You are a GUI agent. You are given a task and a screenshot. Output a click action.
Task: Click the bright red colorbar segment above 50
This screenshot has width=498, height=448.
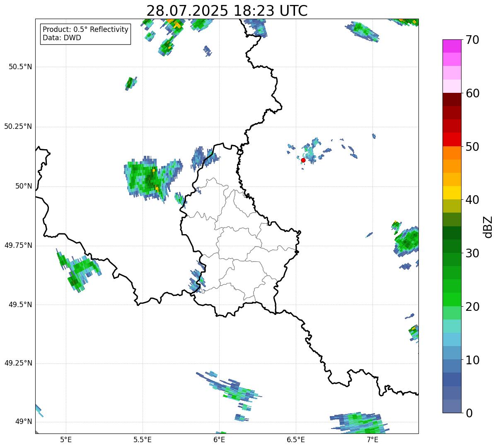pos(452,139)
